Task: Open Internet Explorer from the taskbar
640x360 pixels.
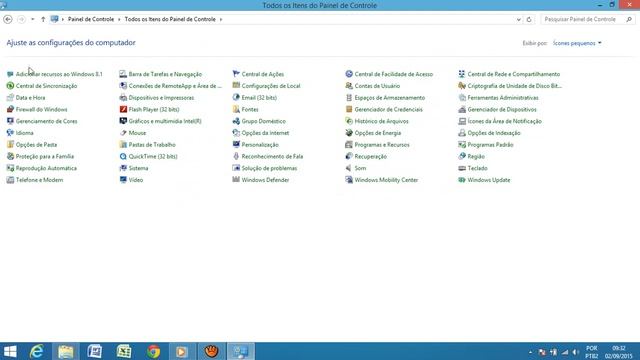Action: click(x=37, y=351)
